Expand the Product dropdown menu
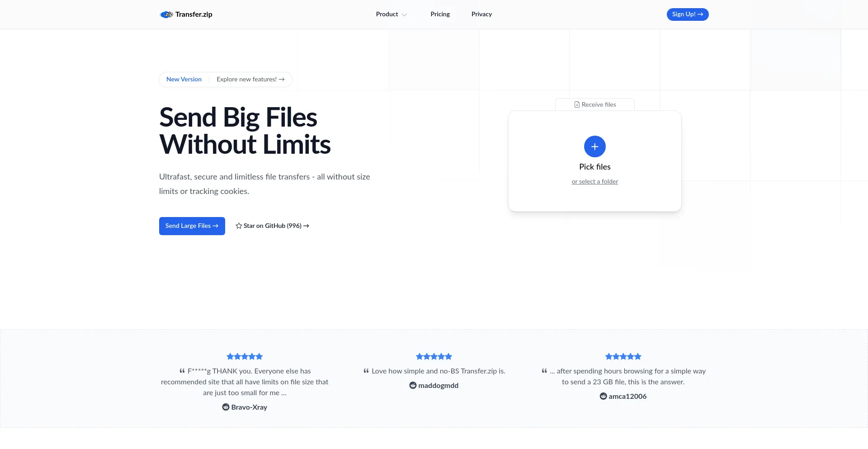The height and width of the screenshot is (449, 868). (387, 14)
